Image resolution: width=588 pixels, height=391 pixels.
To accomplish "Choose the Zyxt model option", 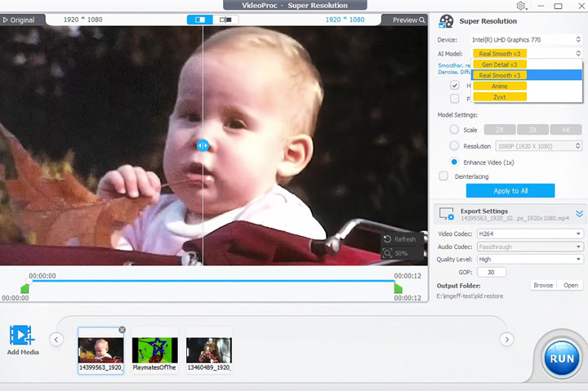I will coord(527,97).
